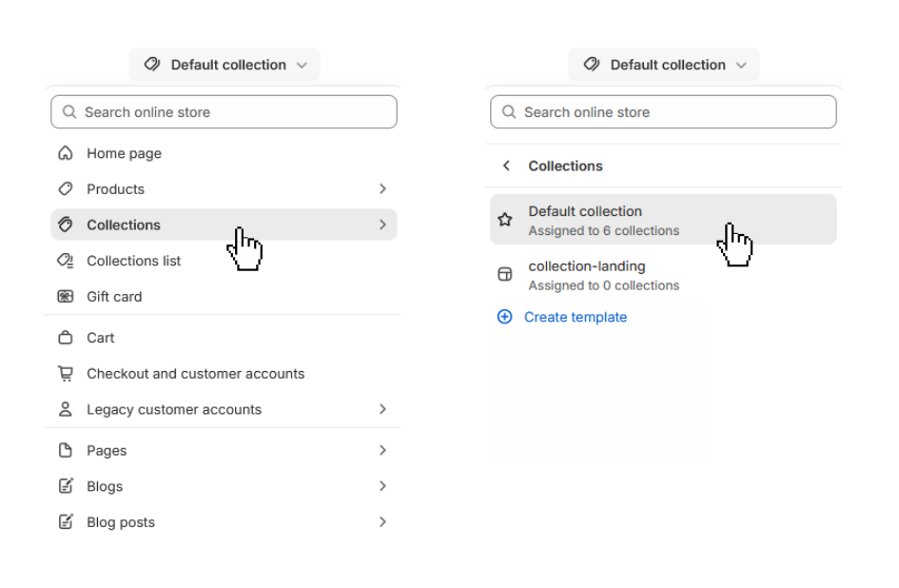Click the Create template link
Image resolution: width=899 pixels, height=588 pixels.
[576, 316]
